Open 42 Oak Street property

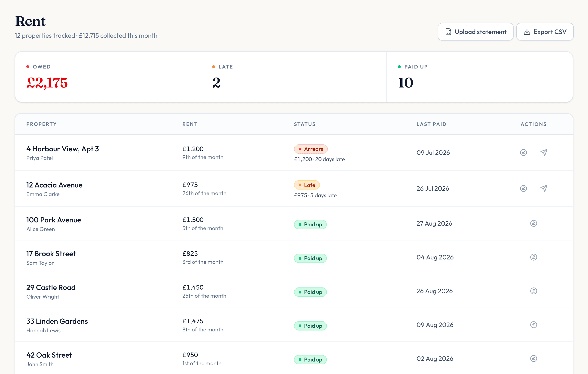49,355
